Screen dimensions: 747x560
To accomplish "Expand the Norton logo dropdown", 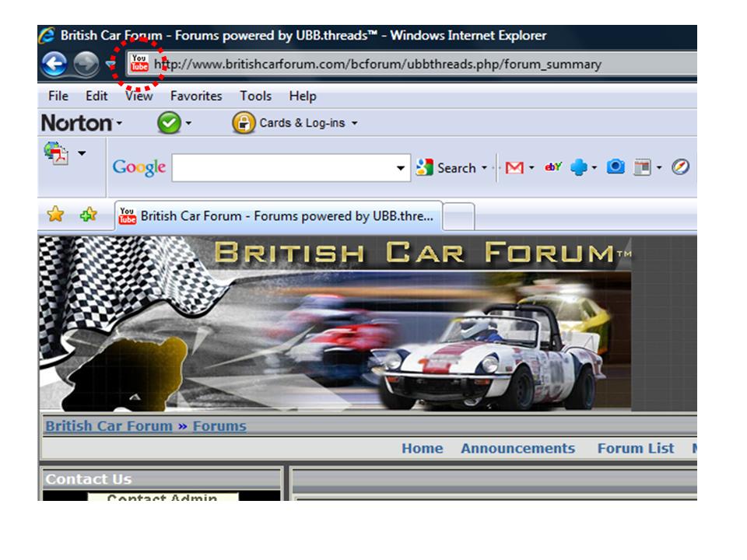I will pyautogui.click(x=119, y=124).
